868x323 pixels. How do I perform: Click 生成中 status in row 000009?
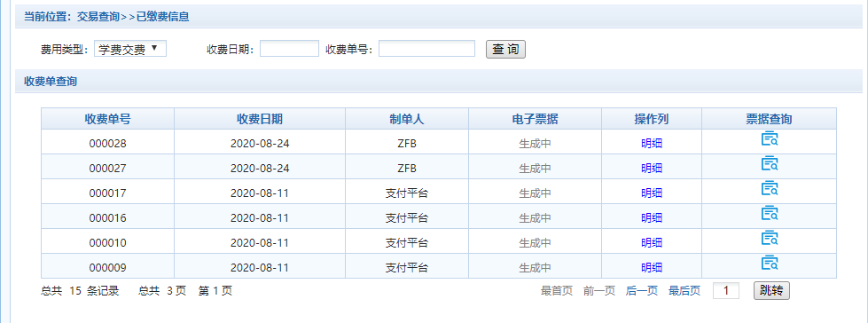535,268
